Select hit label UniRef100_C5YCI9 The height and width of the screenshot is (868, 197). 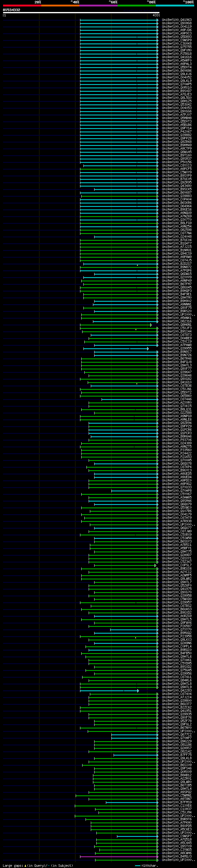177,342
